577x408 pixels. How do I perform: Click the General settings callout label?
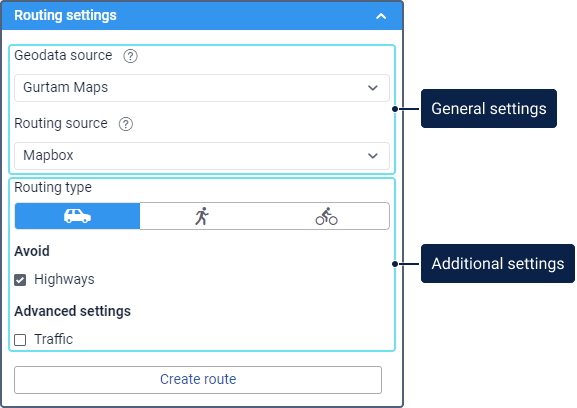[489, 109]
